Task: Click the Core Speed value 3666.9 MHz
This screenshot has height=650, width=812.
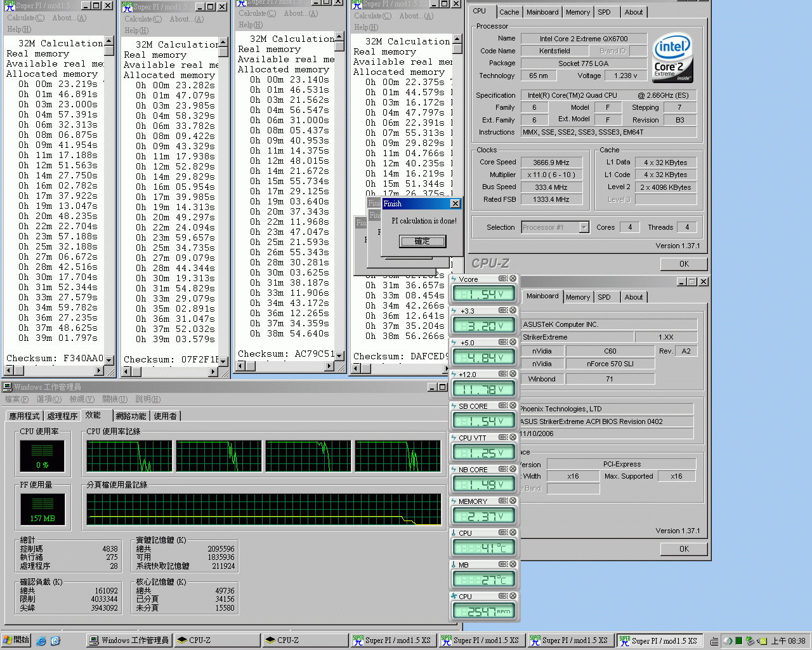Action: tap(551, 162)
